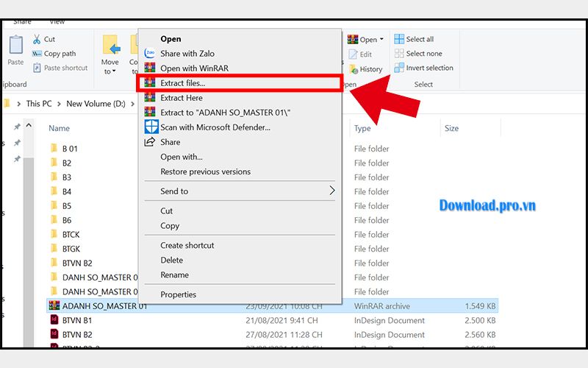Collapse navigation pane with the up chevron
Image resolution: width=588 pixels, height=368 pixels.
coord(29,125)
